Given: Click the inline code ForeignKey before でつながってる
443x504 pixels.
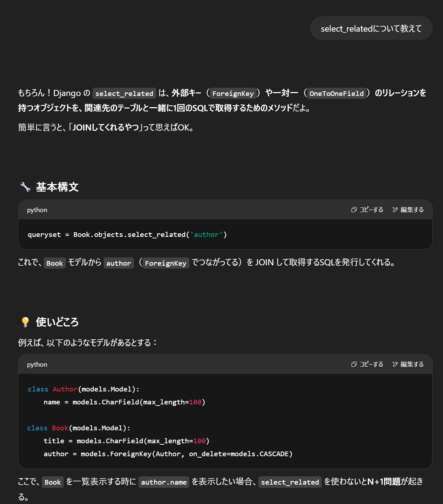Looking at the screenshot, I should (166, 263).
